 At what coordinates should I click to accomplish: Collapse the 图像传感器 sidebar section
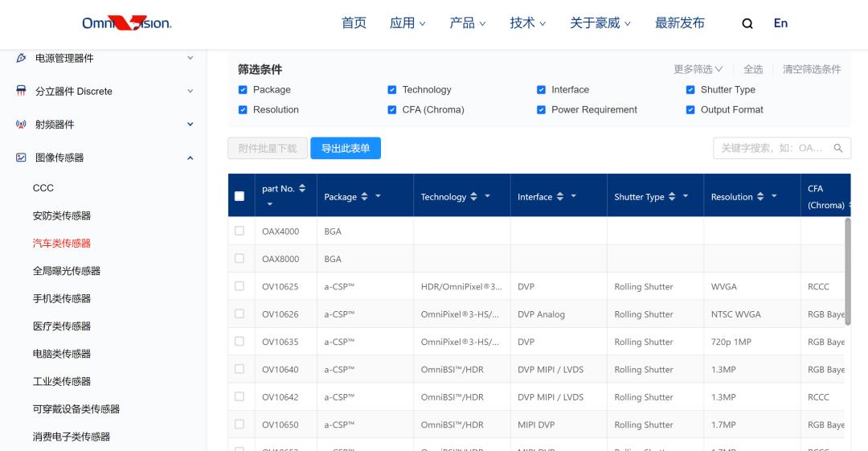pyautogui.click(x=190, y=158)
